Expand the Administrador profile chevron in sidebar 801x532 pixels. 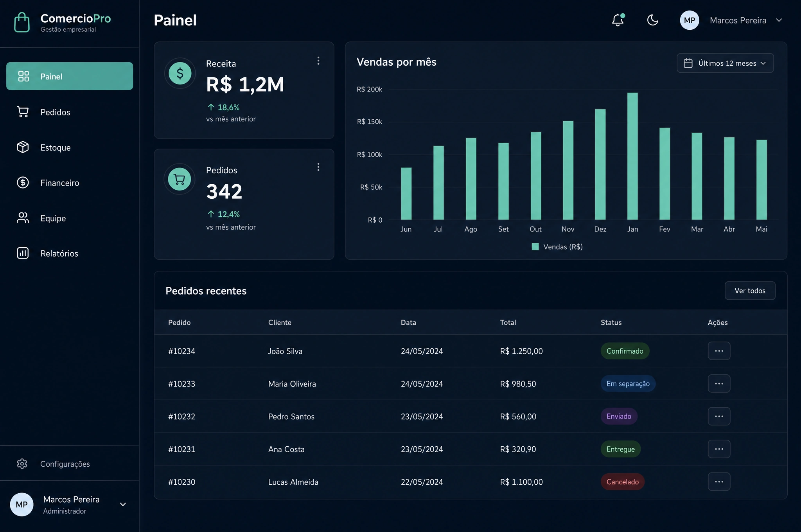(x=123, y=504)
